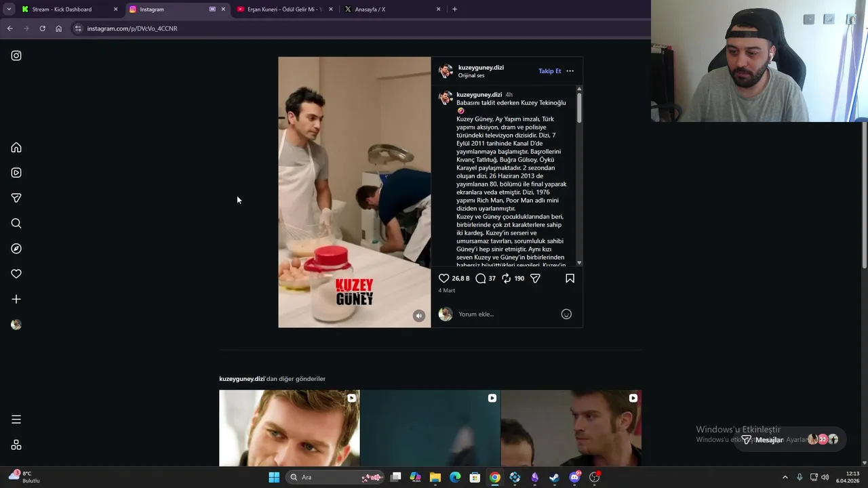The image size is (868, 488).
Task: Open volume control in system tray
Action: [825, 477]
